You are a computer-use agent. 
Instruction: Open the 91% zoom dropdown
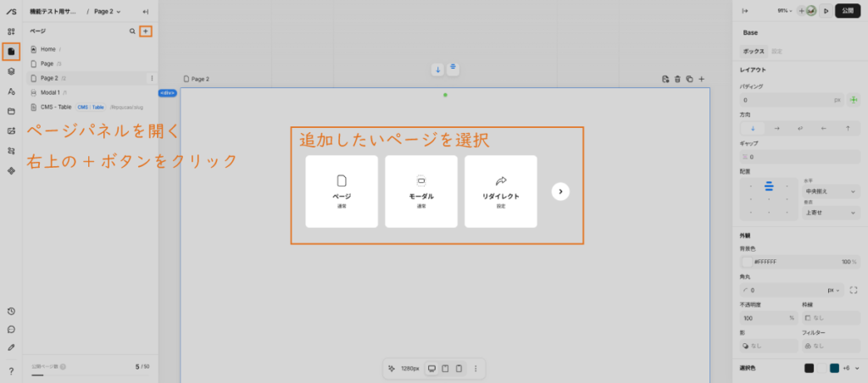pos(785,11)
